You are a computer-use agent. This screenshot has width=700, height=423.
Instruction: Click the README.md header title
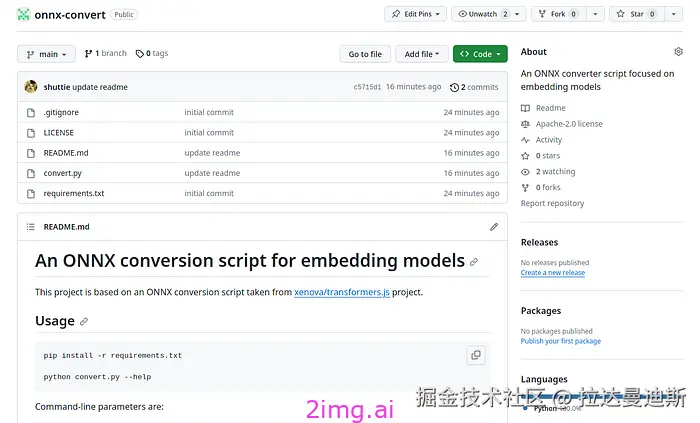click(x=67, y=227)
